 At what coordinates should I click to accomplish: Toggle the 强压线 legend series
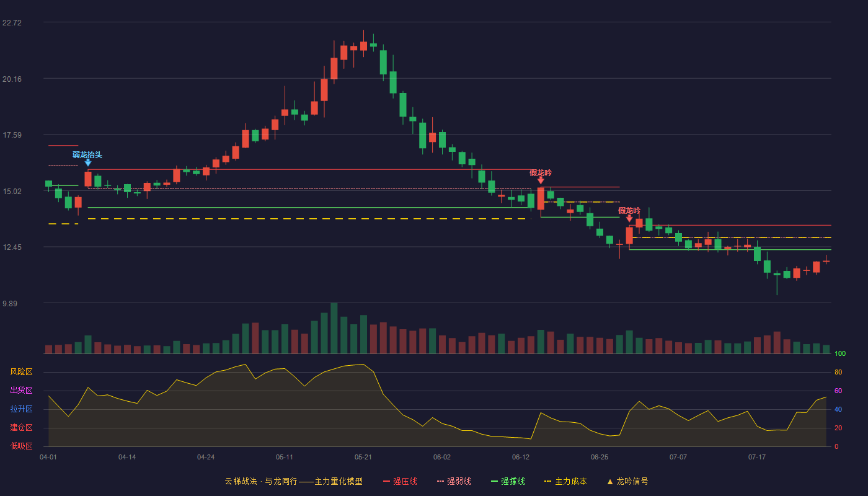[400, 481]
